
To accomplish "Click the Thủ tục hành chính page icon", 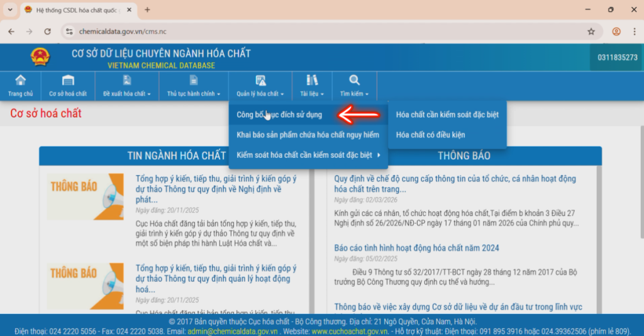I will 194,80.
